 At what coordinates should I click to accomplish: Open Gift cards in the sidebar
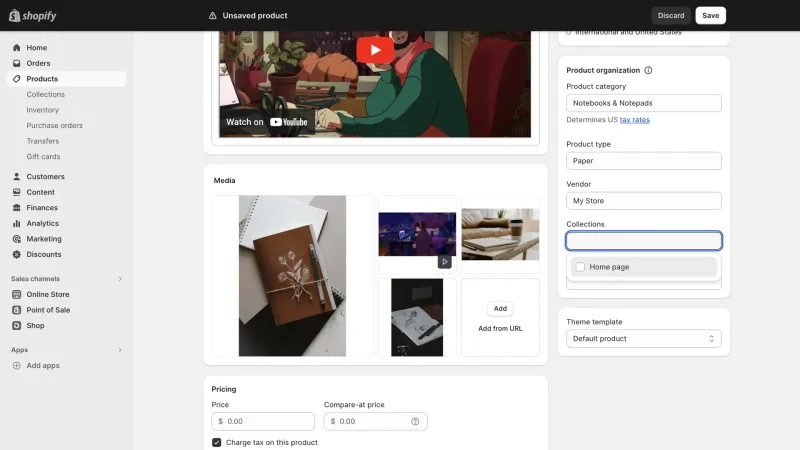tap(43, 157)
